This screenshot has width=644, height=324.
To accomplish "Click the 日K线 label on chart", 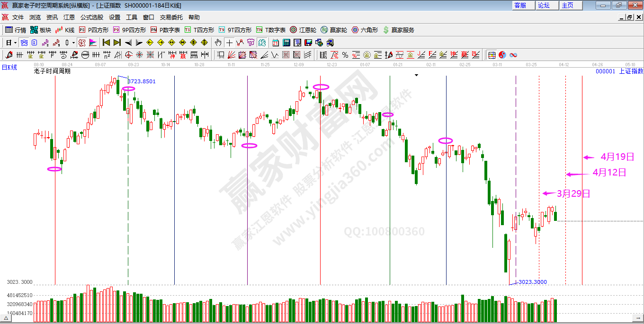I will (x=9, y=68).
